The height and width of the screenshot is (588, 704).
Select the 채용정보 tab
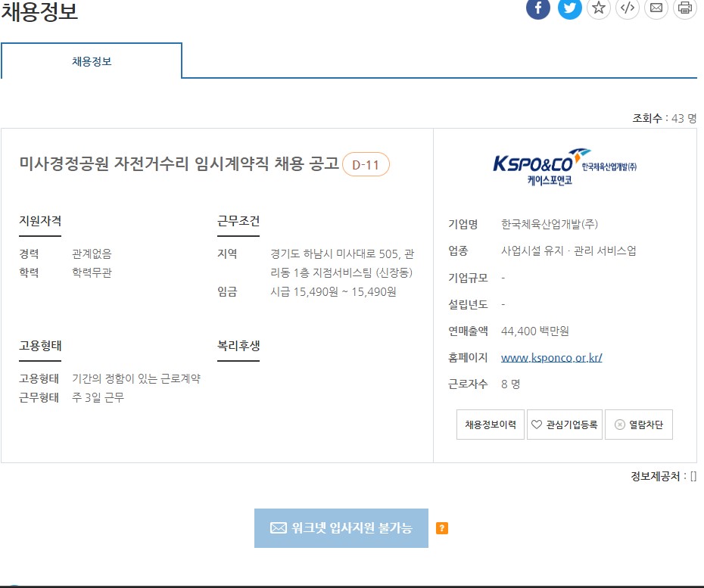click(92, 61)
